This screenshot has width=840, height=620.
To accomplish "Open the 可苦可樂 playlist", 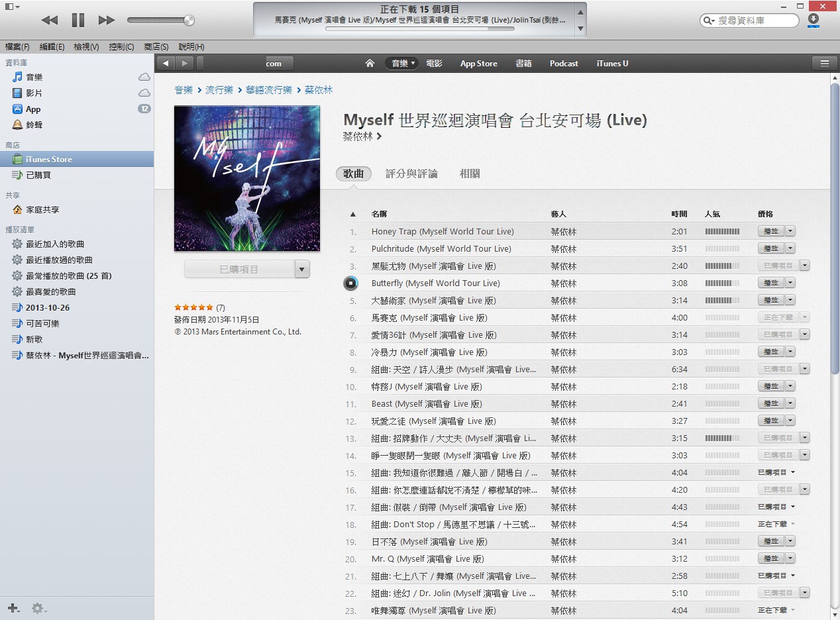I will (42, 324).
